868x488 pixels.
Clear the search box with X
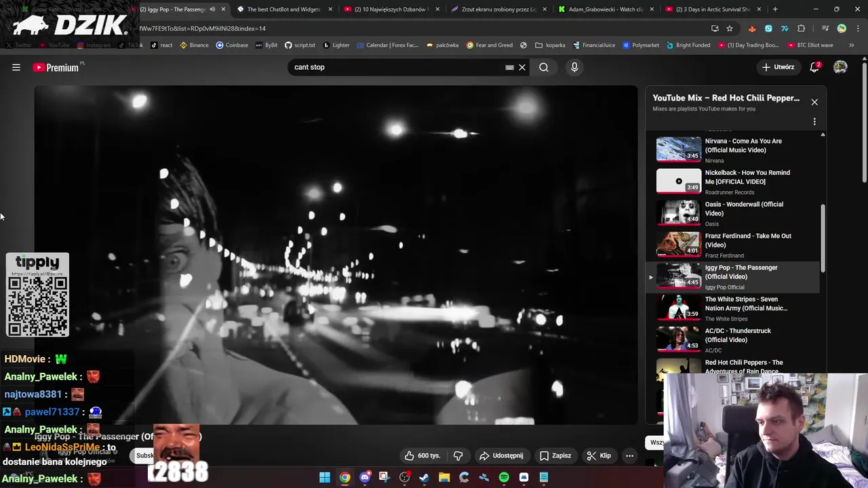click(x=522, y=67)
